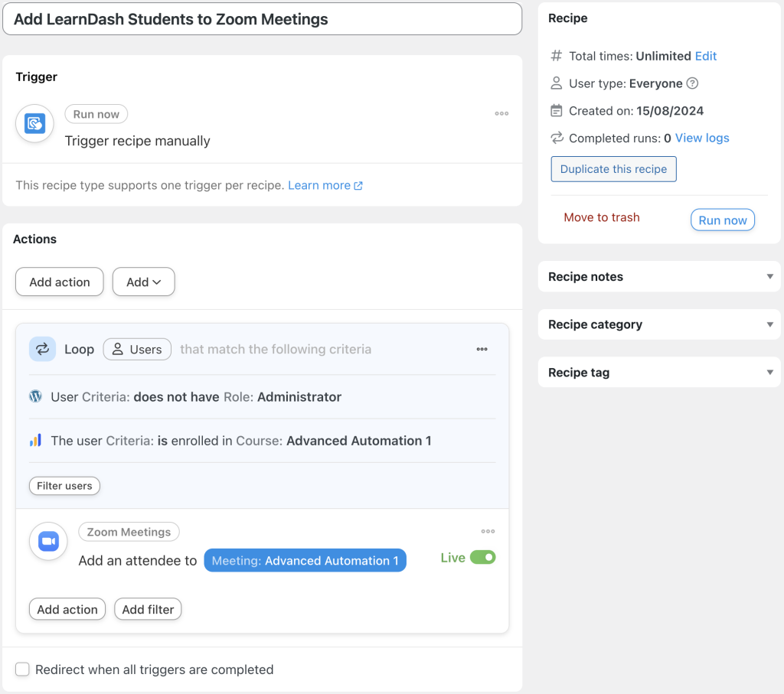Select the Loop icon in the Actions panel
The image size is (784, 694).
[42, 349]
